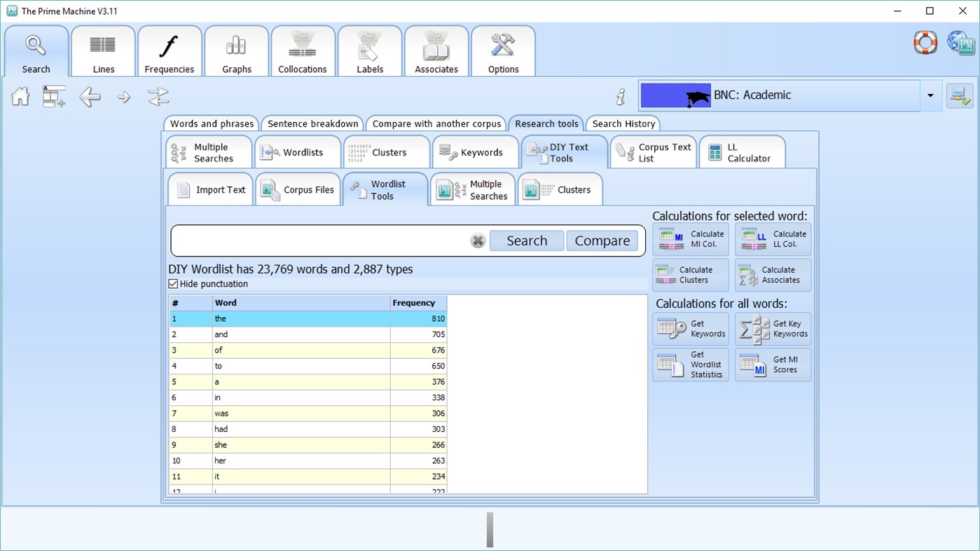Open the Options tools panel
980x551 pixels.
click(503, 51)
